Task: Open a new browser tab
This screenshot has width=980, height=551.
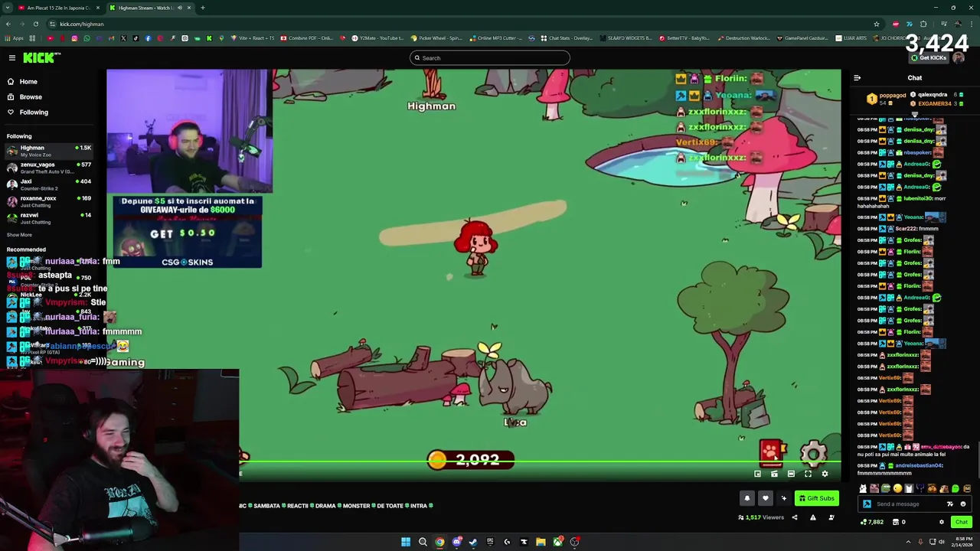Action: tap(203, 8)
